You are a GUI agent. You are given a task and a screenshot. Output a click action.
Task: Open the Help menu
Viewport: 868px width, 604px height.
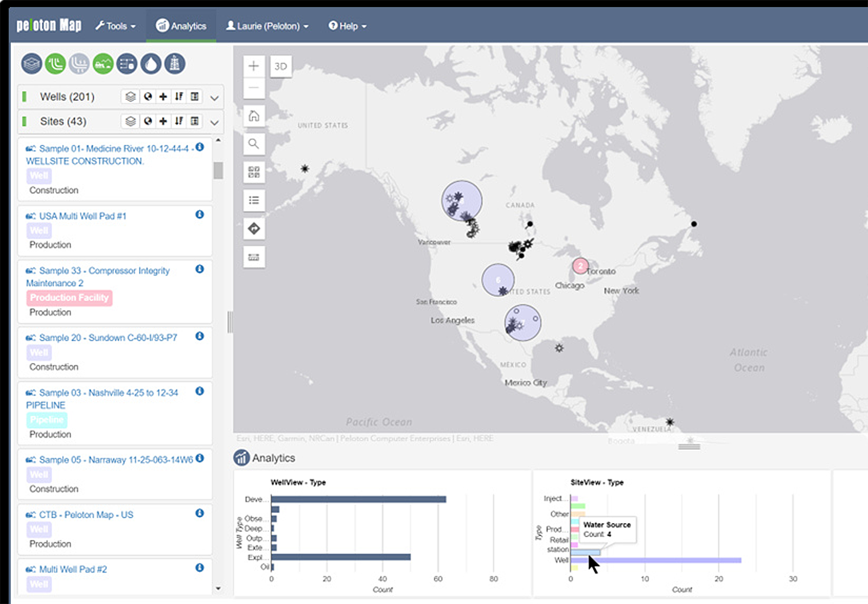point(347,26)
